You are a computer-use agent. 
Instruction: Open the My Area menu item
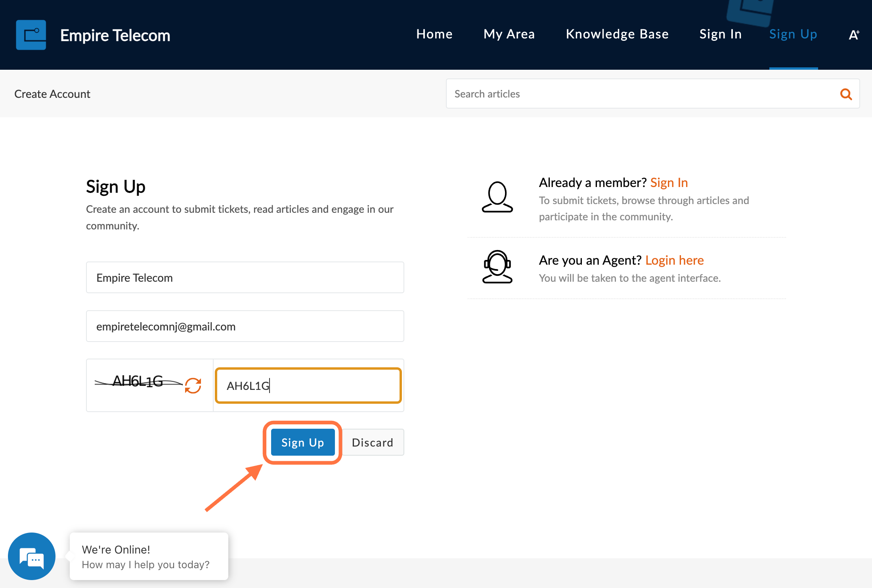[x=509, y=34]
